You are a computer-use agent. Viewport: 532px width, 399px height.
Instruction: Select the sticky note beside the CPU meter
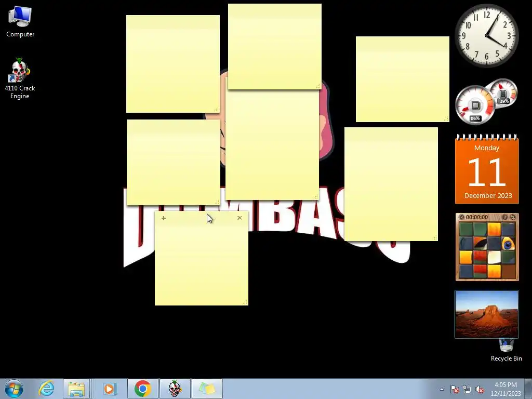tap(403, 79)
